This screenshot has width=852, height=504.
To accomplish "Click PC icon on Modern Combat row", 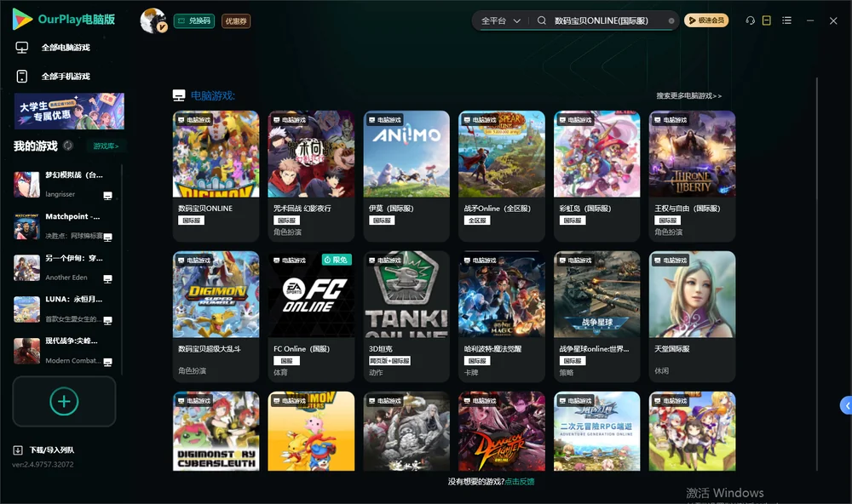I will [x=107, y=363].
